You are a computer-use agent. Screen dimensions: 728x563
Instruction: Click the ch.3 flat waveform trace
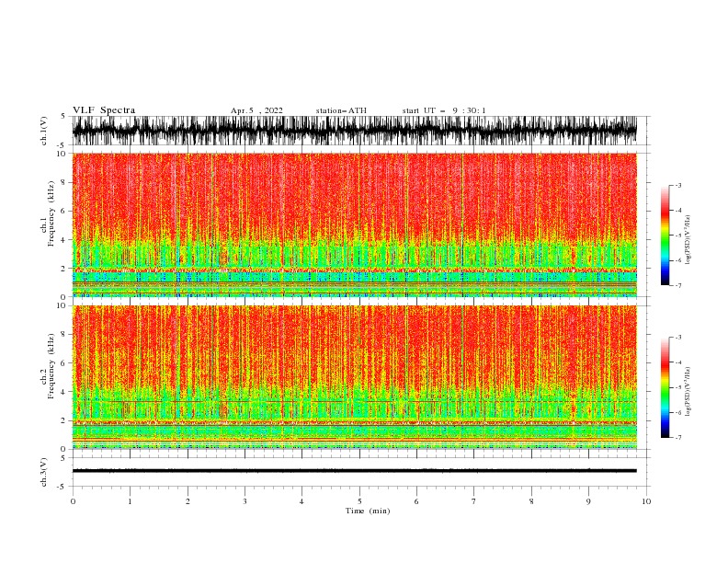[x=355, y=471]
